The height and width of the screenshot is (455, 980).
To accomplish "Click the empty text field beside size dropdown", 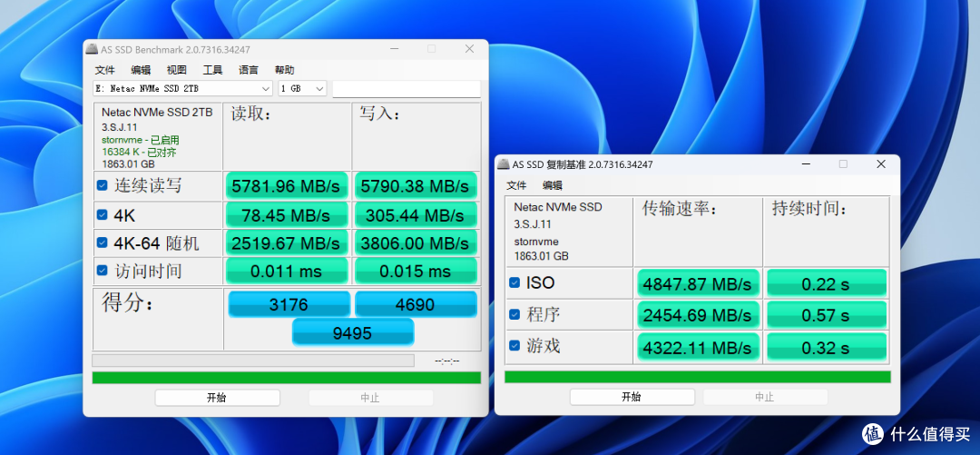I will tap(407, 89).
